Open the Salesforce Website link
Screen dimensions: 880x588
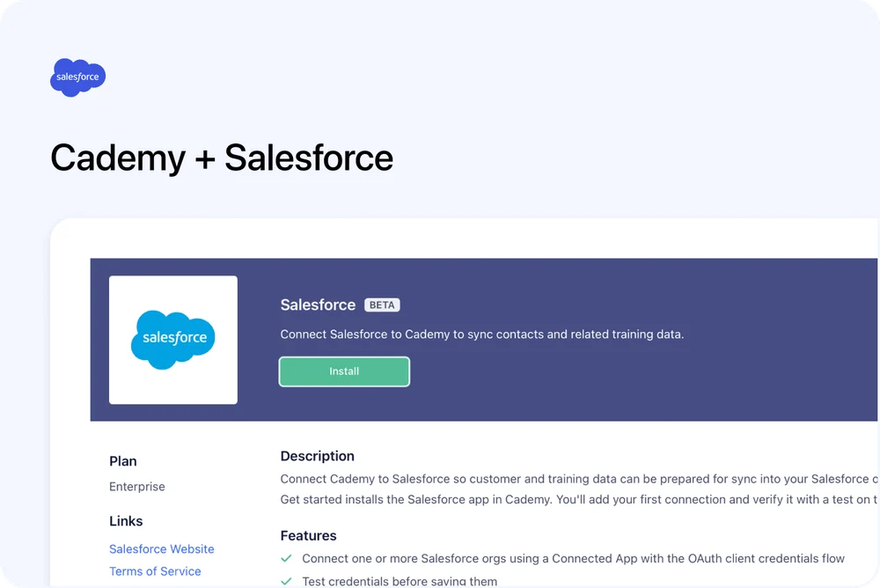162,548
